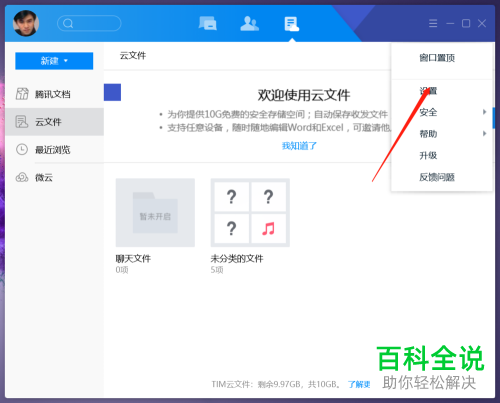The image size is (500, 403).
Task: Select 最近浏览 in the sidebar
Action: (x=54, y=150)
